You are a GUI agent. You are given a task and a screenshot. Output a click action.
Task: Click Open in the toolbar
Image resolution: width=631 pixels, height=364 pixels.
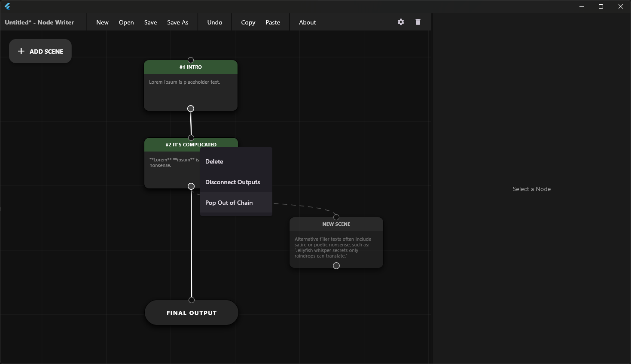tap(126, 22)
